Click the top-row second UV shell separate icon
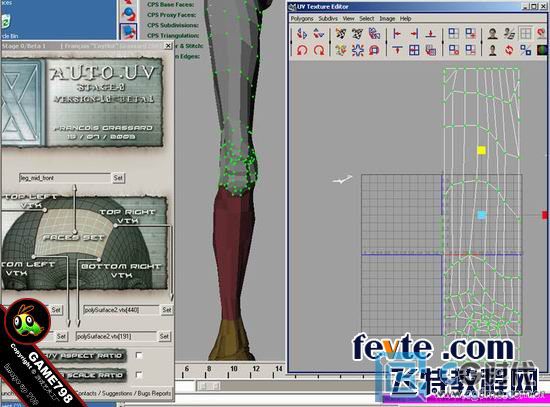The image size is (550, 407). click(357, 34)
